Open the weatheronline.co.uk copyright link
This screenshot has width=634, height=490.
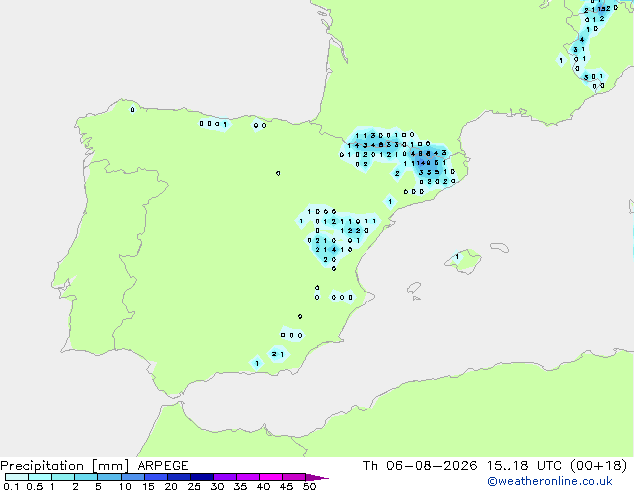[x=550, y=481]
